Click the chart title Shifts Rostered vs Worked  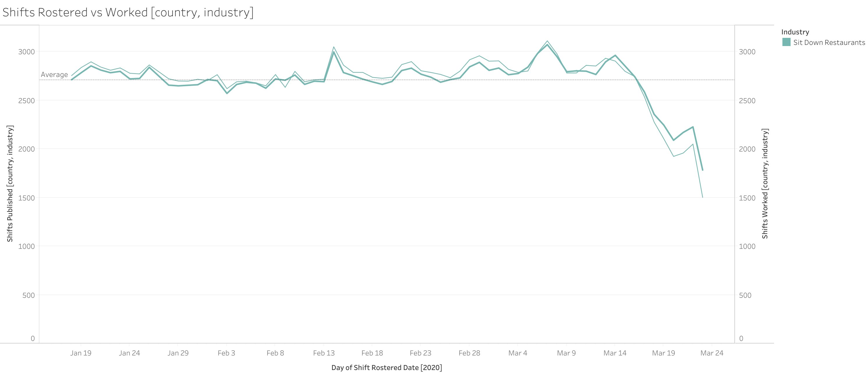point(128,13)
